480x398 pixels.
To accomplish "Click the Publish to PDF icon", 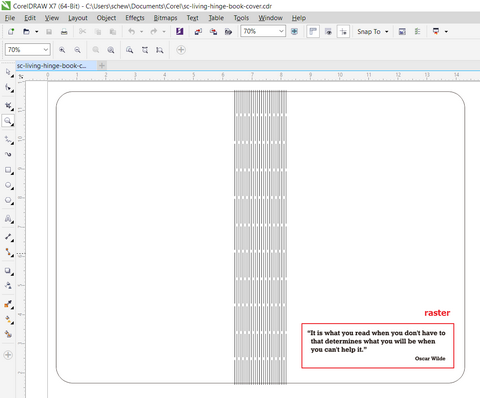I will [228, 32].
